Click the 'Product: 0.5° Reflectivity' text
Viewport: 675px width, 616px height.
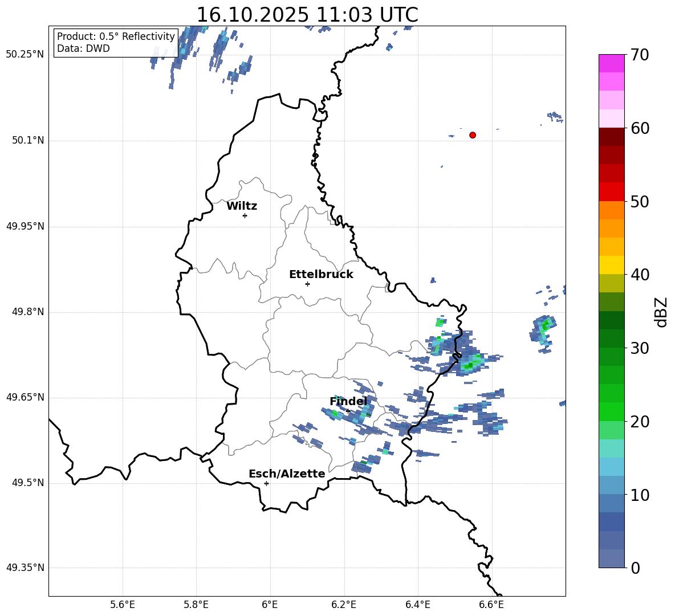point(116,36)
